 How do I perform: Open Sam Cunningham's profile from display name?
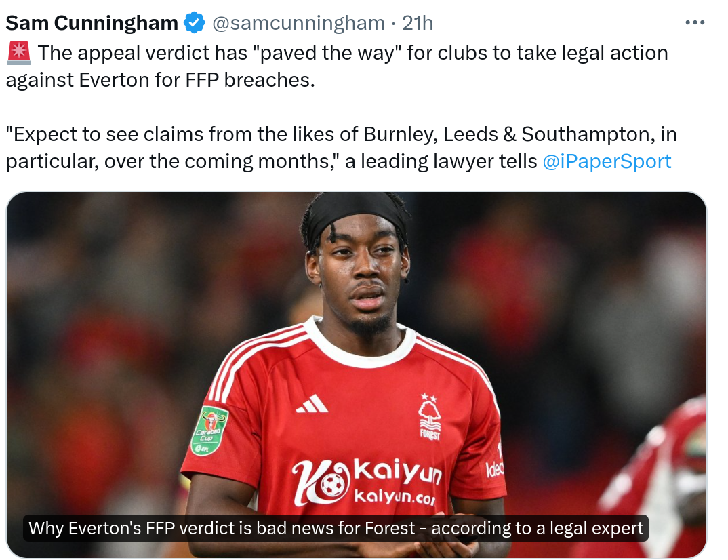coord(92,23)
